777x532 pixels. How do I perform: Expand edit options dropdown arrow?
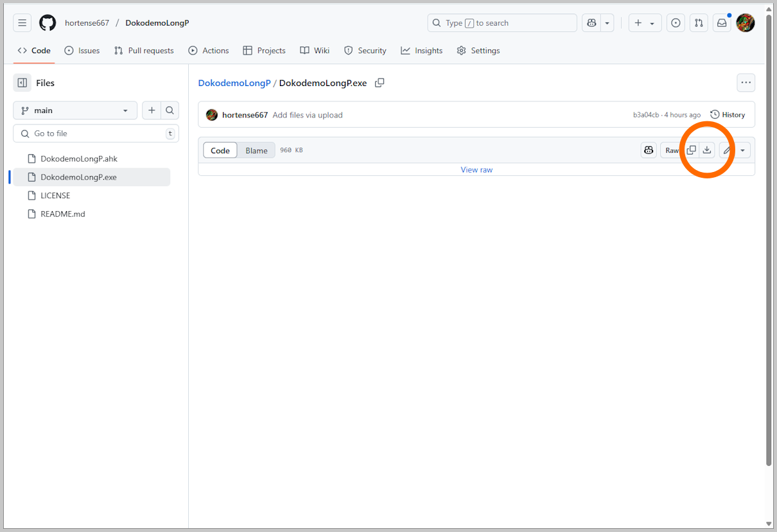coord(743,150)
